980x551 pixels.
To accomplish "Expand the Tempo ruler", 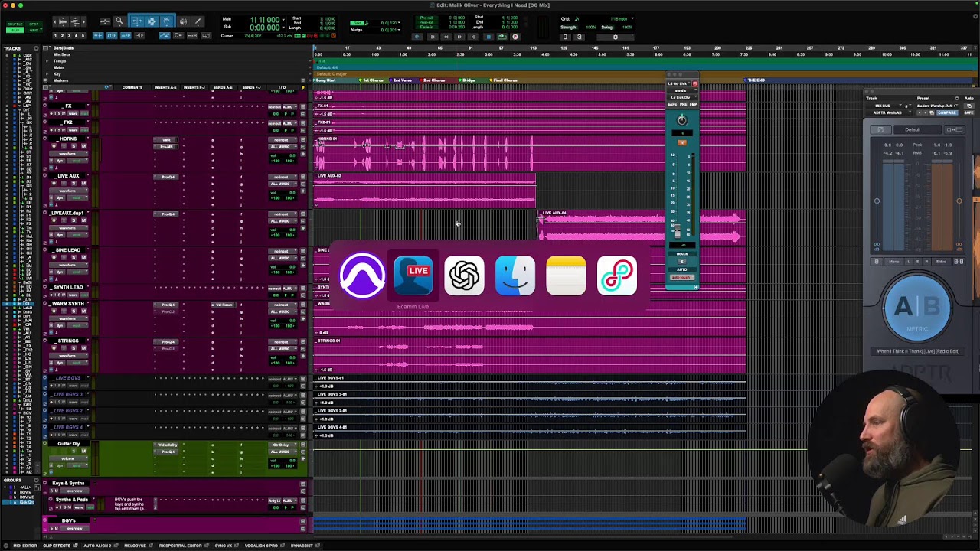I will [x=46, y=61].
